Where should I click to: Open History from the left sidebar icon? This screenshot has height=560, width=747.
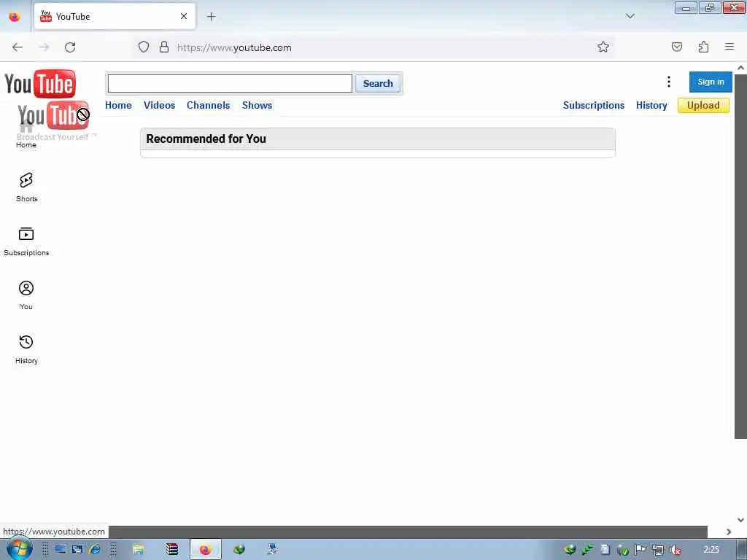coord(26,349)
